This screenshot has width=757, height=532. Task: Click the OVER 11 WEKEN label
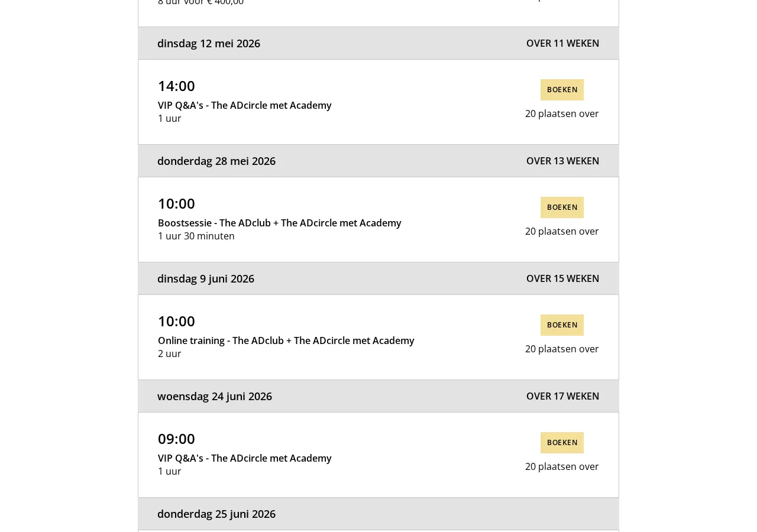tap(563, 43)
